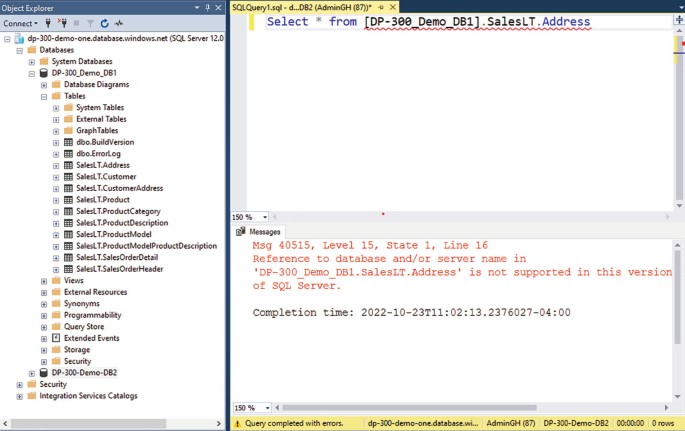Viewport: 685px width, 431px height.
Task: Pin the Object Explorer panel
Action: [x=208, y=7]
